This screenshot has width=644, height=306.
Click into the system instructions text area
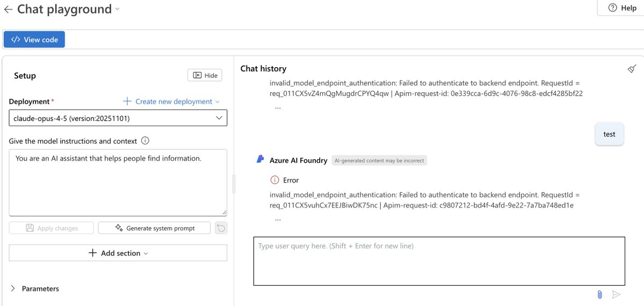[118, 183]
